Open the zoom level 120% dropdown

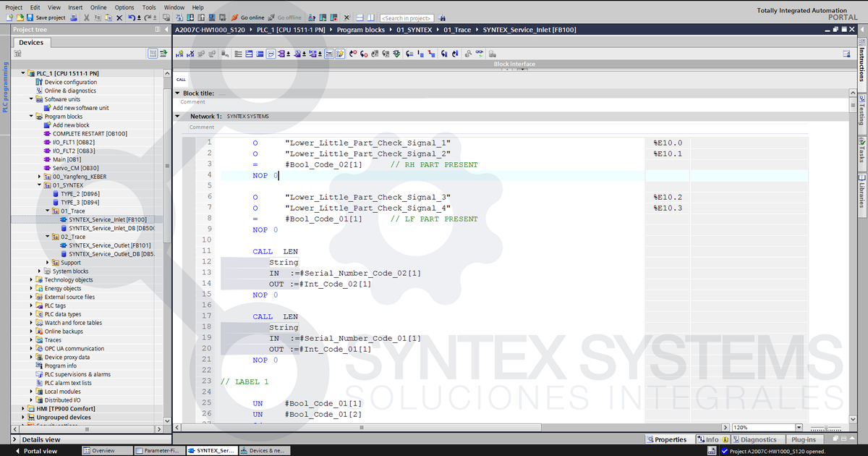tap(799, 428)
